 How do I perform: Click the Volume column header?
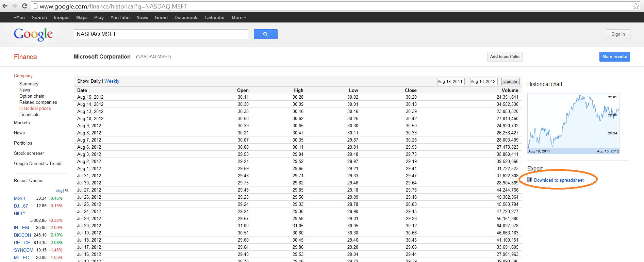[x=510, y=90]
